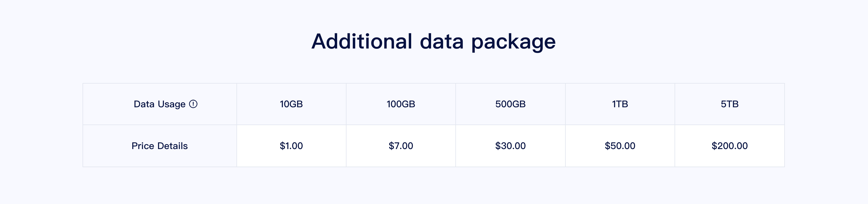868x204 pixels.
Task: Click the Additional data package heading
Action: tap(434, 42)
